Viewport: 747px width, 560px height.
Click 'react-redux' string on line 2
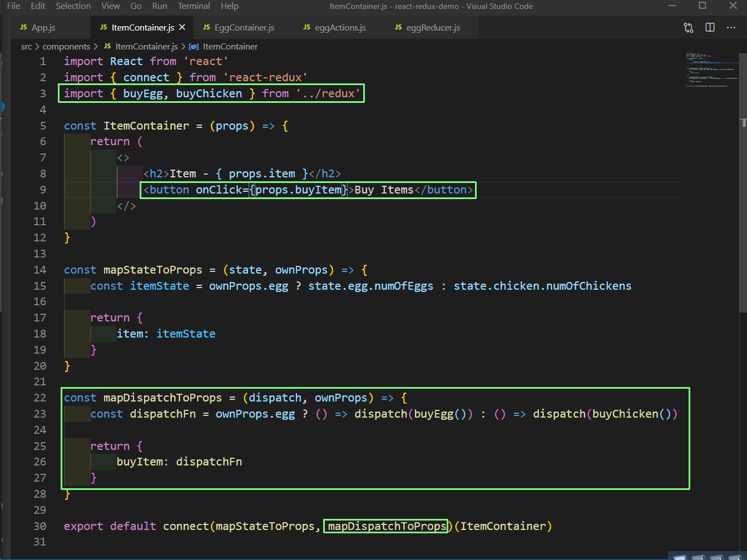[x=265, y=77]
